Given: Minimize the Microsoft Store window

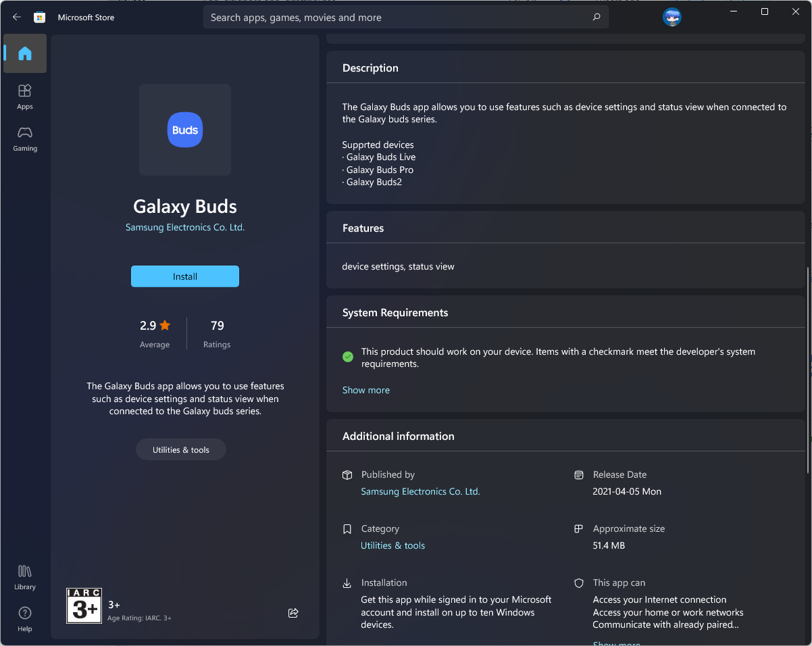Looking at the screenshot, I should [x=734, y=11].
